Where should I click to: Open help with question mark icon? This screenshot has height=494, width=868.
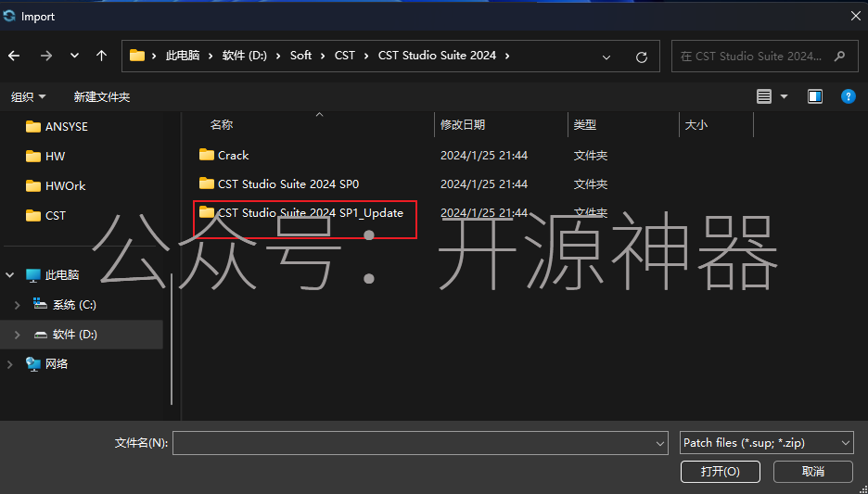click(849, 96)
